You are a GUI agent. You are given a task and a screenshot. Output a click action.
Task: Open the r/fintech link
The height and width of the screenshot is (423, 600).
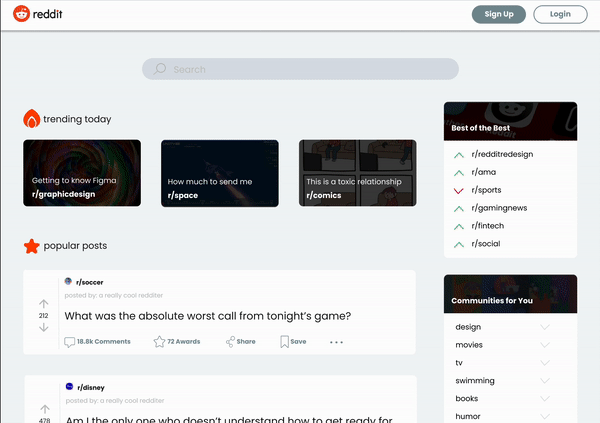[x=488, y=226]
